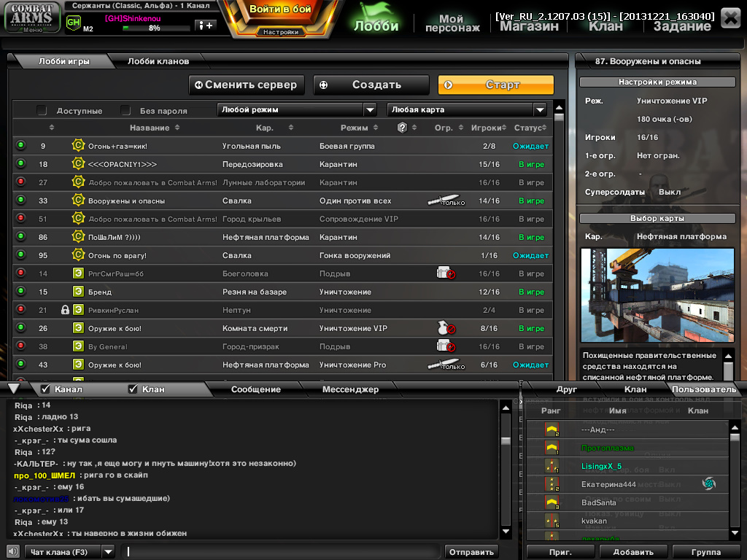Sort rooms by Название column
The width and height of the screenshot is (747, 560).
point(155,128)
